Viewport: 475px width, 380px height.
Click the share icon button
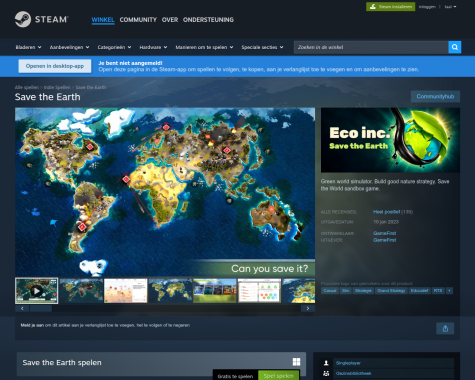coord(445,329)
